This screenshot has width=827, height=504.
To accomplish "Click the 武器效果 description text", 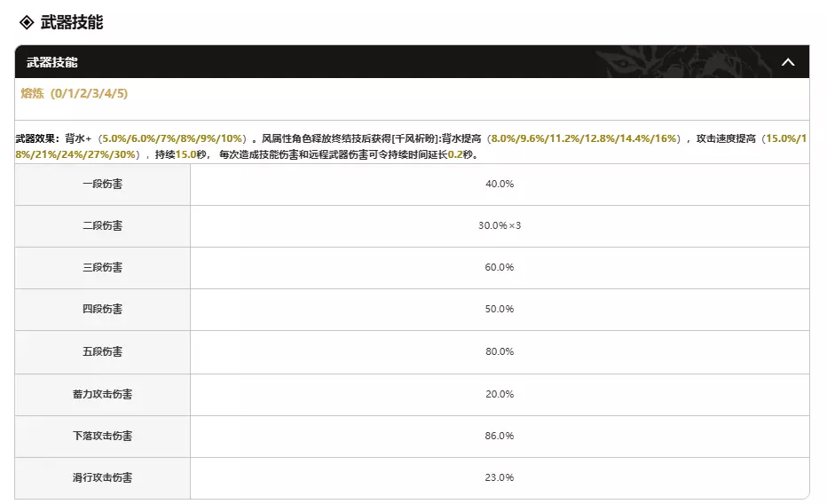I will pyautogui.click(x=411, y=146).
